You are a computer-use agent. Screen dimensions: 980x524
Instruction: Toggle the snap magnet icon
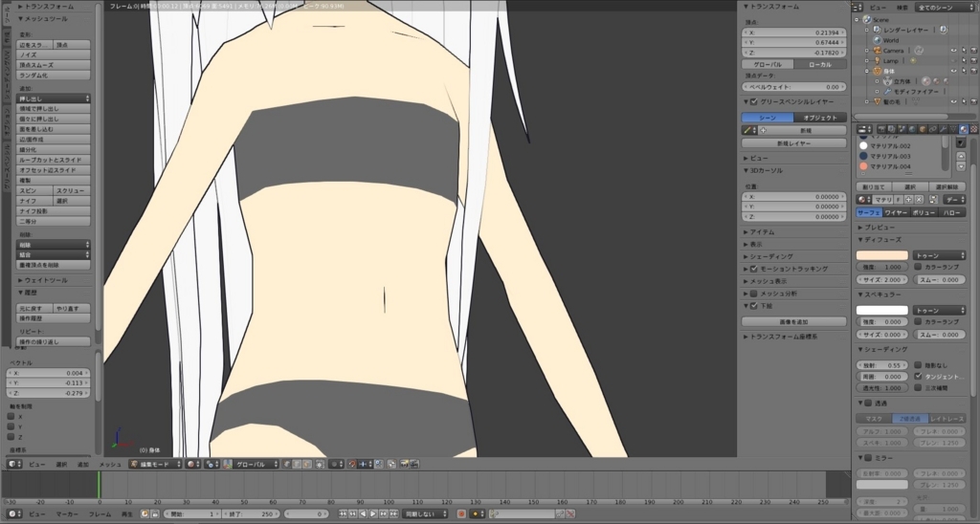[352, 464]
